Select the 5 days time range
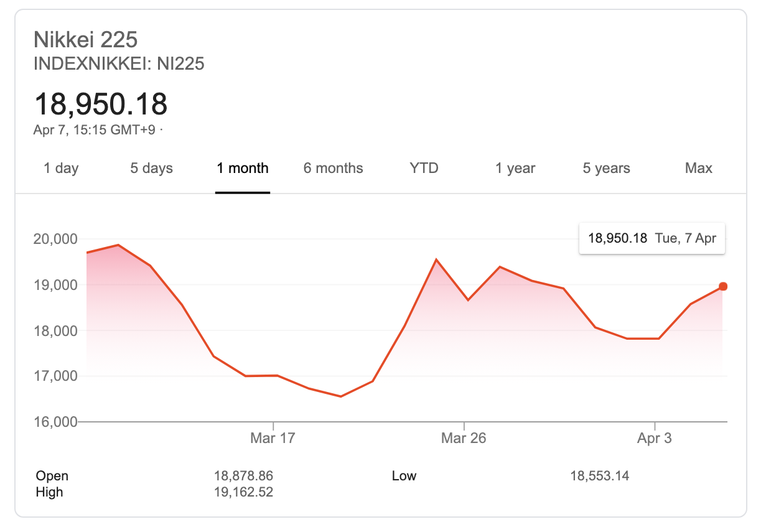Screen dimensions: 771x532 [151, 168]
